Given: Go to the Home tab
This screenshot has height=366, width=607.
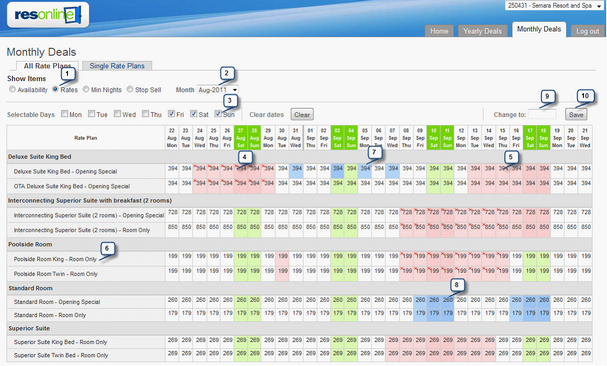Looking at the screenshot, I should tap(439, 31).
